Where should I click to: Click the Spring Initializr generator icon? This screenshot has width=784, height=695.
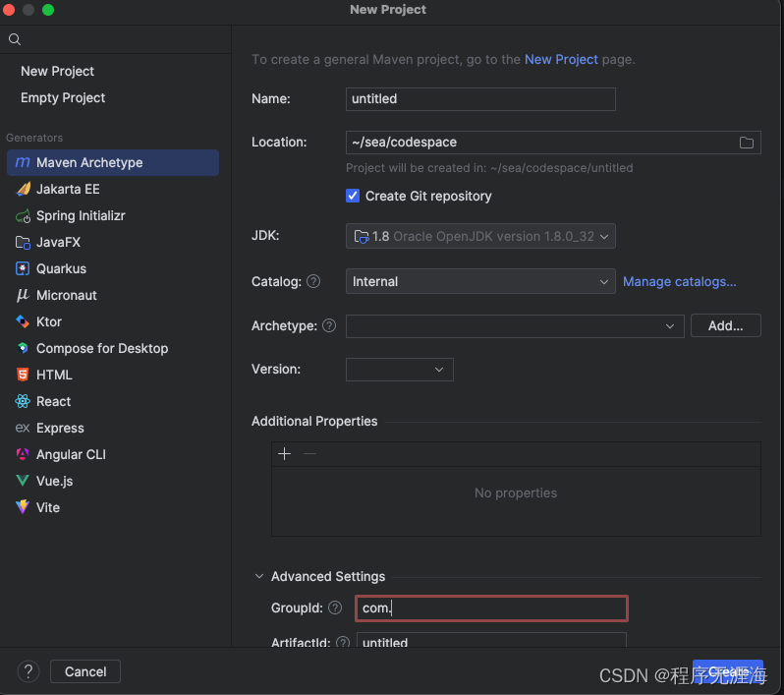point(23,216)
